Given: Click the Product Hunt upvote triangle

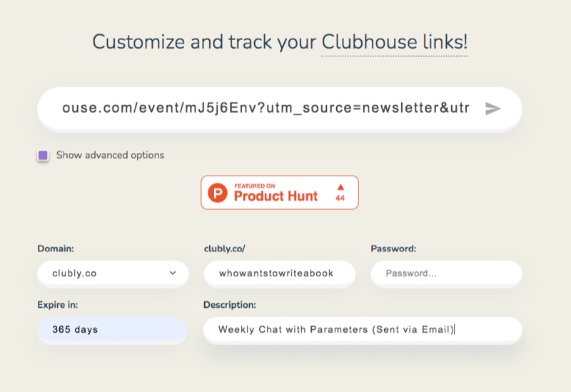Looking at the screenshot, I should pos(340,187).
